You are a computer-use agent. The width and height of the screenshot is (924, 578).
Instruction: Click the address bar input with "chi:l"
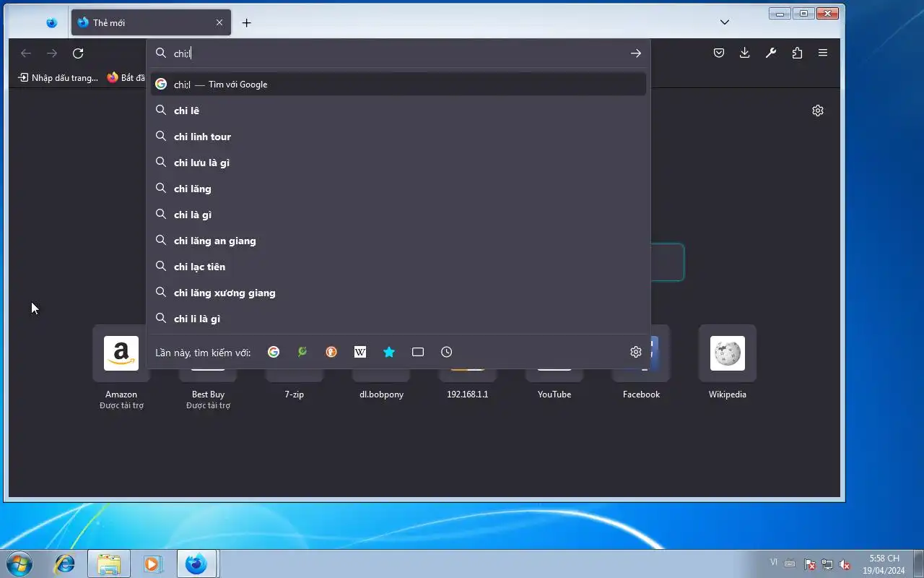coord(397,53)
